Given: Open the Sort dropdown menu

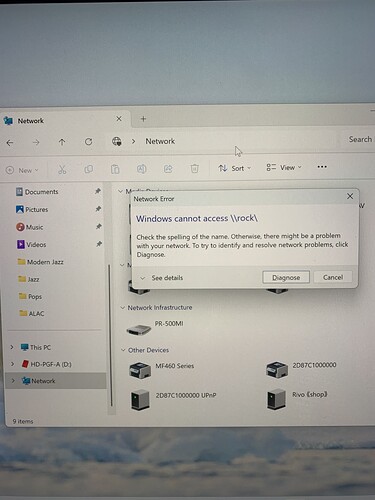Looking at the screenshot, I should [234, 168].
